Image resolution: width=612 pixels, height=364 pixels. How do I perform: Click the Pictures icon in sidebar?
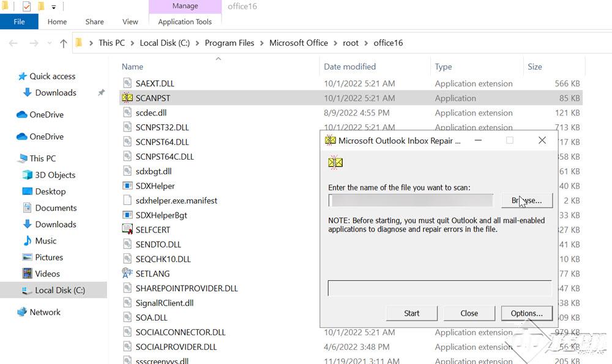point(28,257)
